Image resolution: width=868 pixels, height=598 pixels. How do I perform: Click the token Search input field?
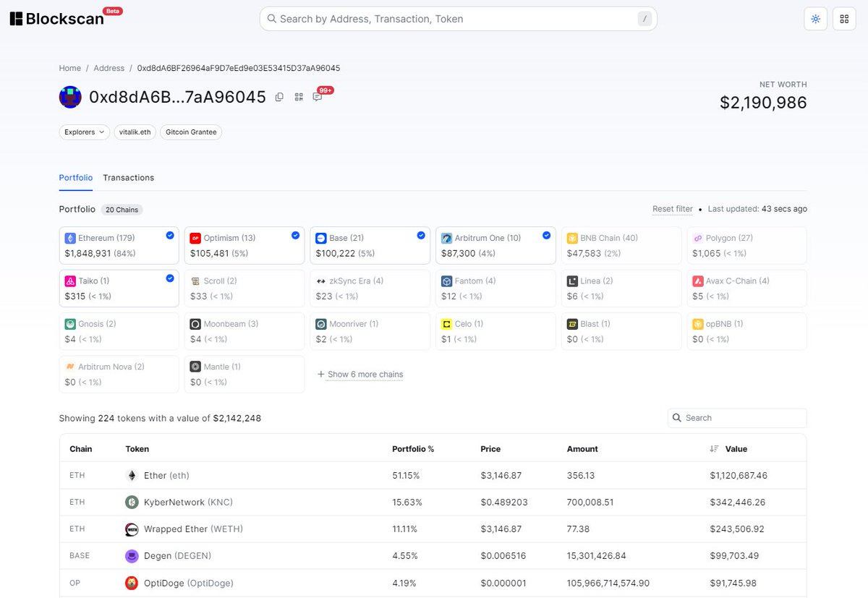point(737,418)
